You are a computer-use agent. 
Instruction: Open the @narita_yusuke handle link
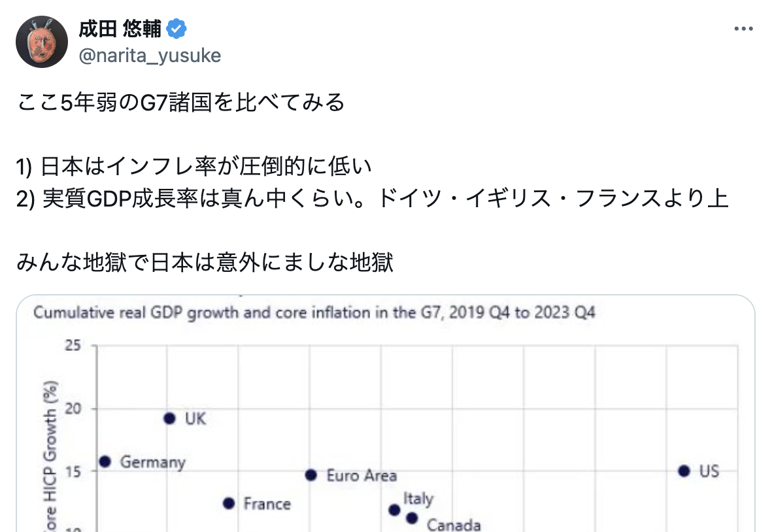(150, 56)
